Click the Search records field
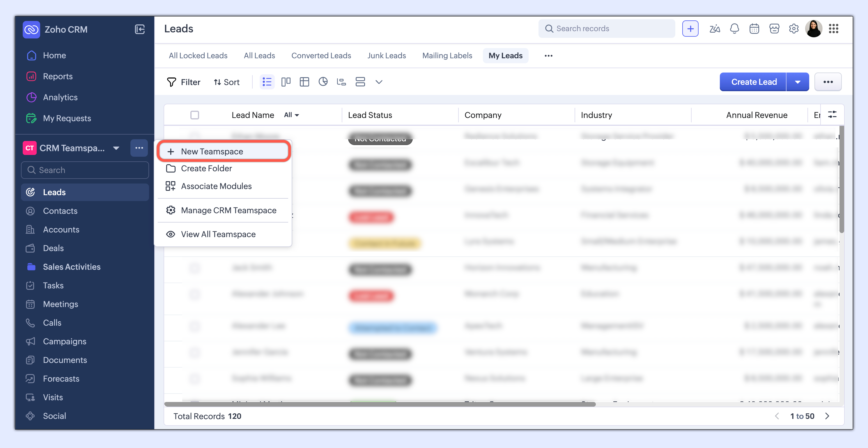The width and height of the screenshot is (868, 448). [x=607, y=29]
